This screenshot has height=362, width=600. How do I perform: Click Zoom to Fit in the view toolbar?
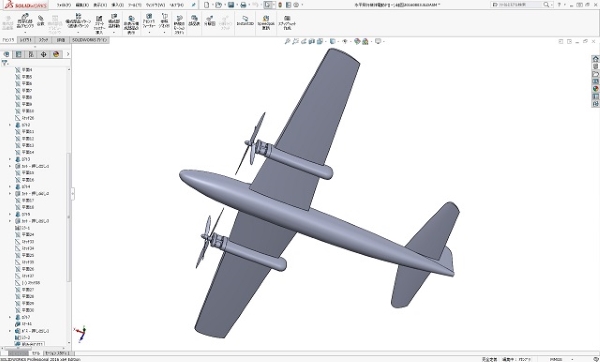point(287,41)
